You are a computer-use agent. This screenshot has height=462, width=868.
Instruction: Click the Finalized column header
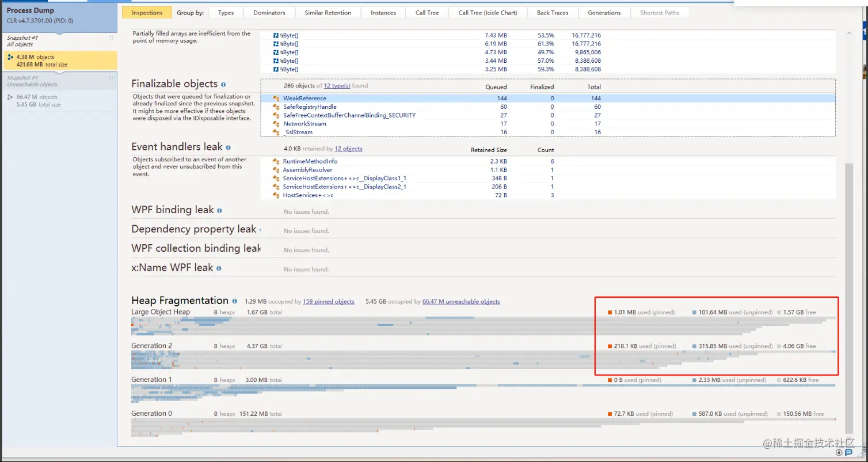542,87
